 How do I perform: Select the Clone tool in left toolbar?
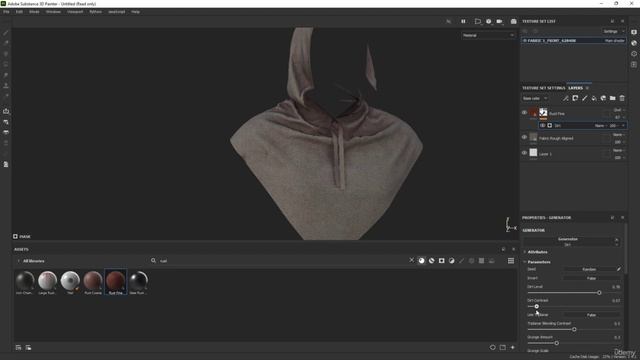[6, 85]
